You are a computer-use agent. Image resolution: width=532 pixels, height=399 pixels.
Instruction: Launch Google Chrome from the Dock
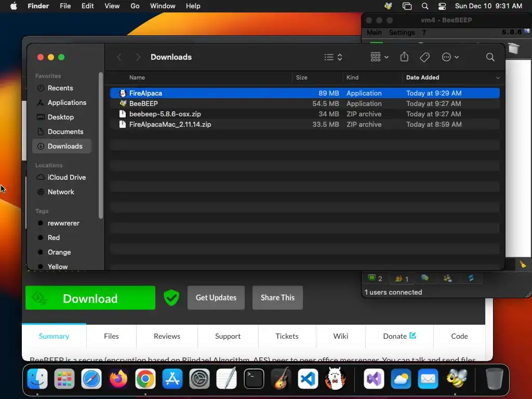tap(145, 378)
